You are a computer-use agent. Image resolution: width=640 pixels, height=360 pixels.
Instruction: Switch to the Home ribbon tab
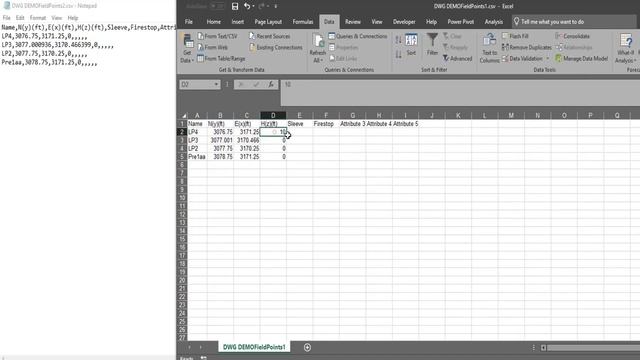[213, 22]
